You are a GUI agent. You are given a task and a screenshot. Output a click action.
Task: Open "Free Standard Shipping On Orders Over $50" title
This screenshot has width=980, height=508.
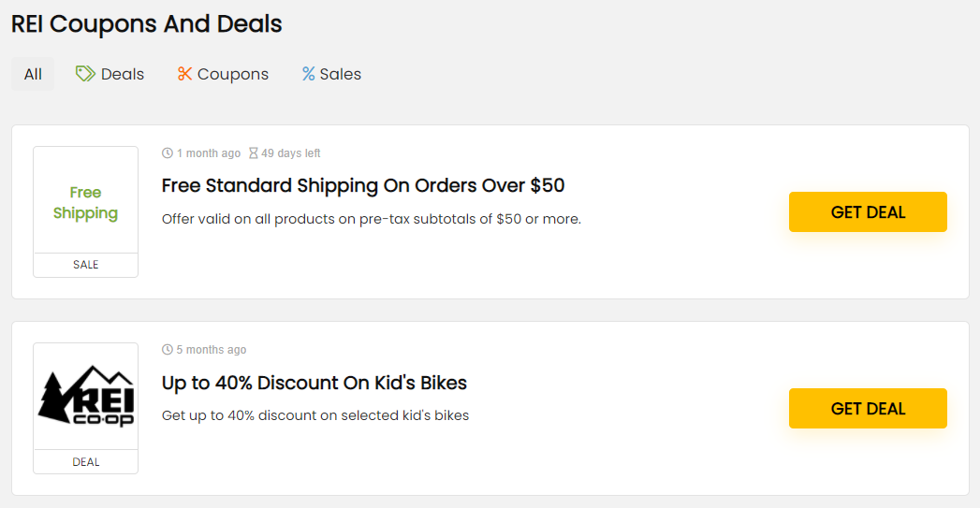tap(363, 185)
